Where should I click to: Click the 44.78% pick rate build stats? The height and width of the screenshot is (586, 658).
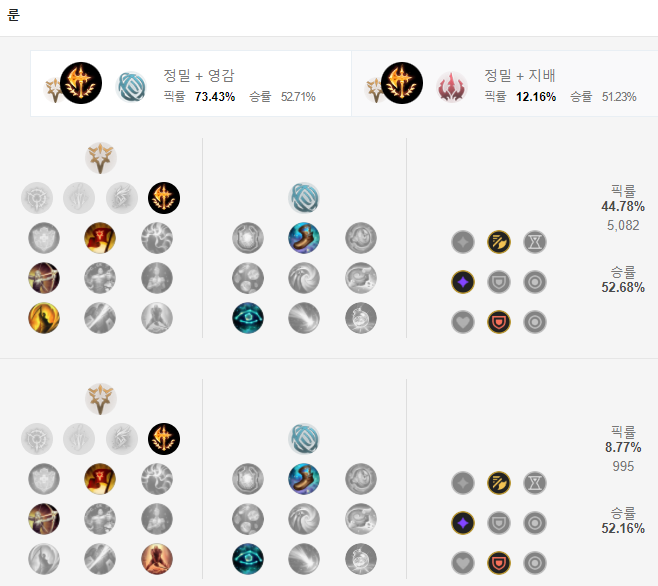(623, 207)
